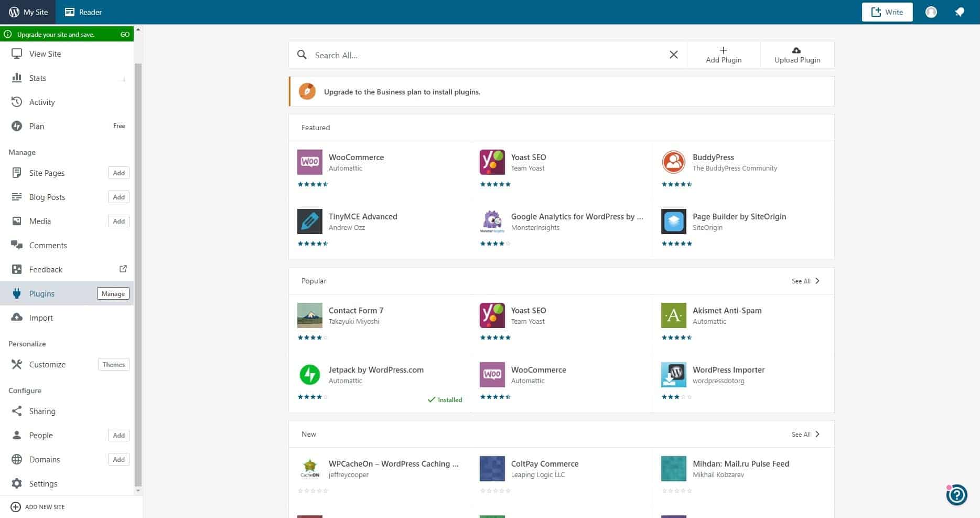Open the Reader feed

(x=83, y=12)
